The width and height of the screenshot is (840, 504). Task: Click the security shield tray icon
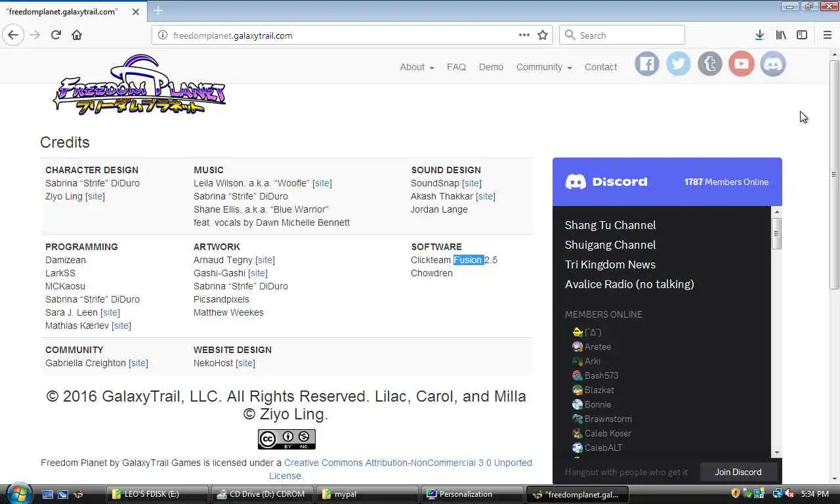736,493
